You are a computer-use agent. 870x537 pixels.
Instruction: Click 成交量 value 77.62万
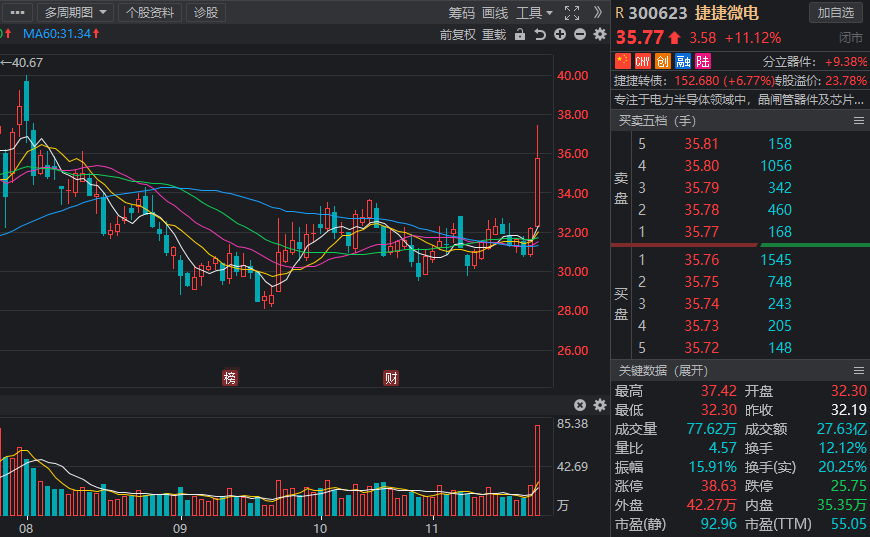point(711,429)
